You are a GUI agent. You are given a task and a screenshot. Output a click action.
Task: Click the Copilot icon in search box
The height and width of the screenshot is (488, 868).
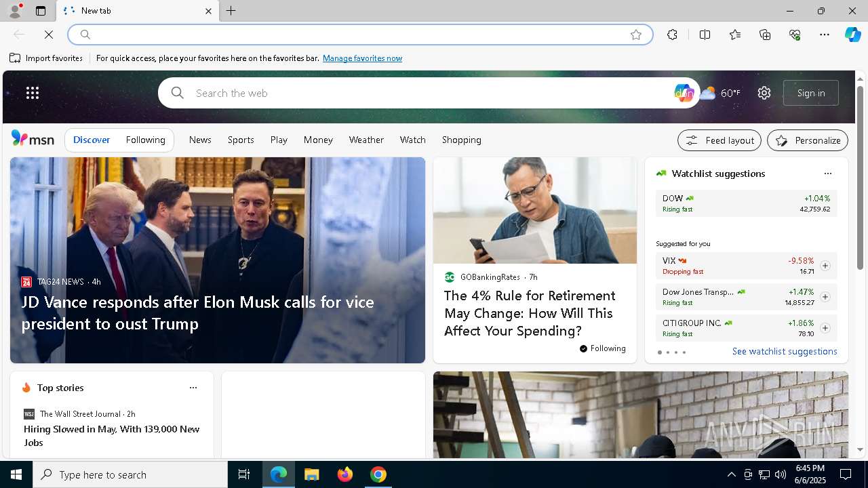684,93
